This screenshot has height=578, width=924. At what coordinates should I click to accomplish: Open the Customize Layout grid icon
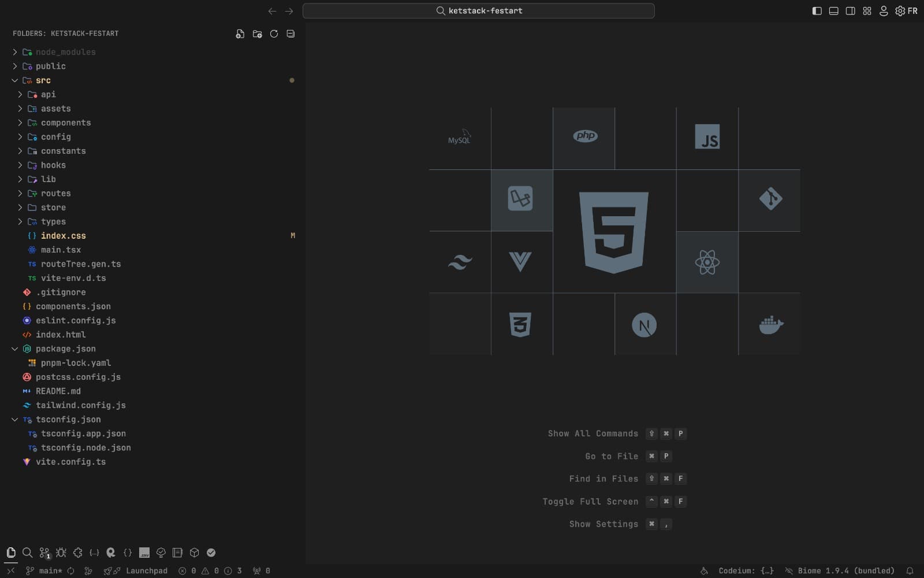point(867,11)
